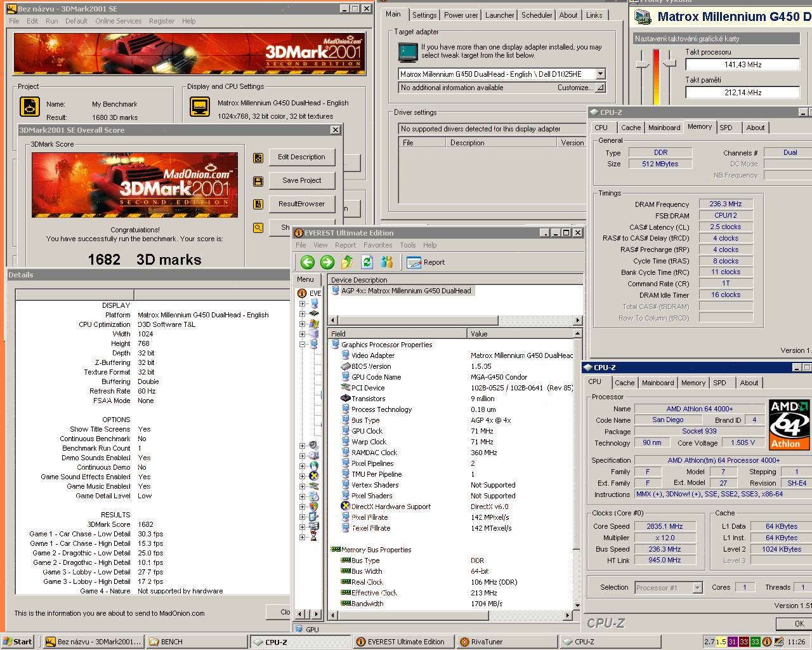Go back using EVEREST's green back arrow
Image resolution: width=812 pixels, height=650 pixels.
pos(308,262)
